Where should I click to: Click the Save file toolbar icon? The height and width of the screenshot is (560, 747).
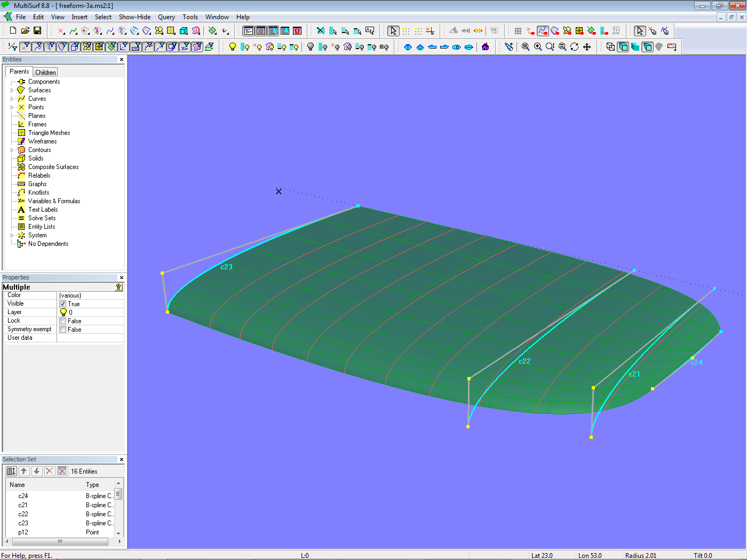click(x=37, y=31)
